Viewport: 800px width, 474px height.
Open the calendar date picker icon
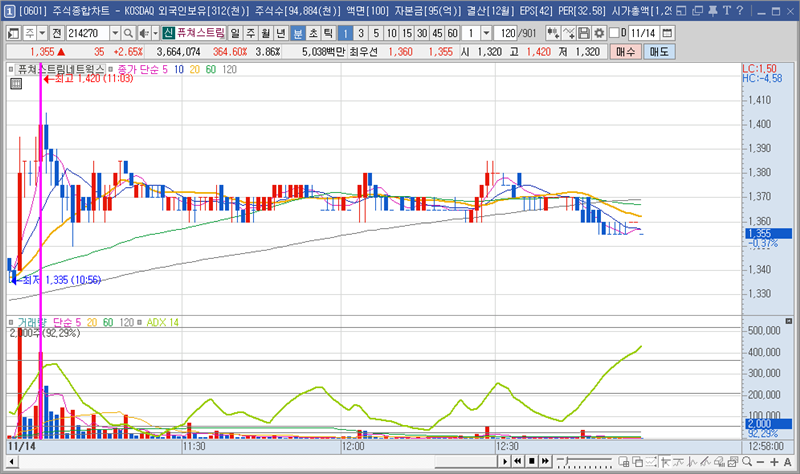pyautogui.click(x=667, y=33)
